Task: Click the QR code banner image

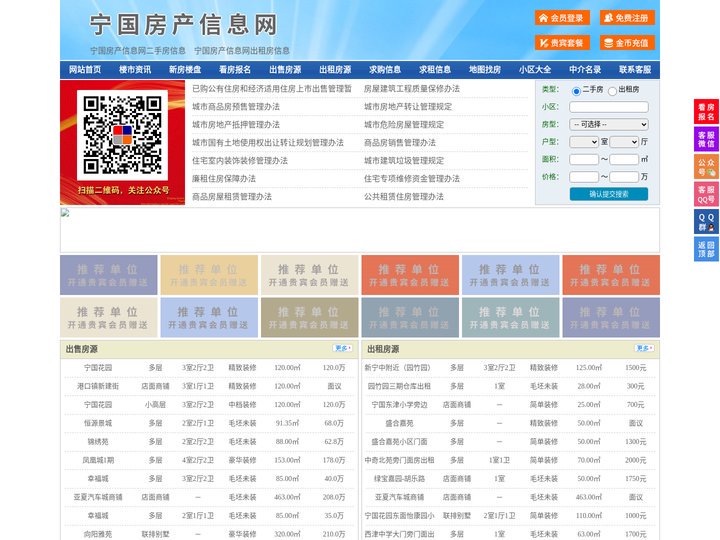Action: (123, 142)
